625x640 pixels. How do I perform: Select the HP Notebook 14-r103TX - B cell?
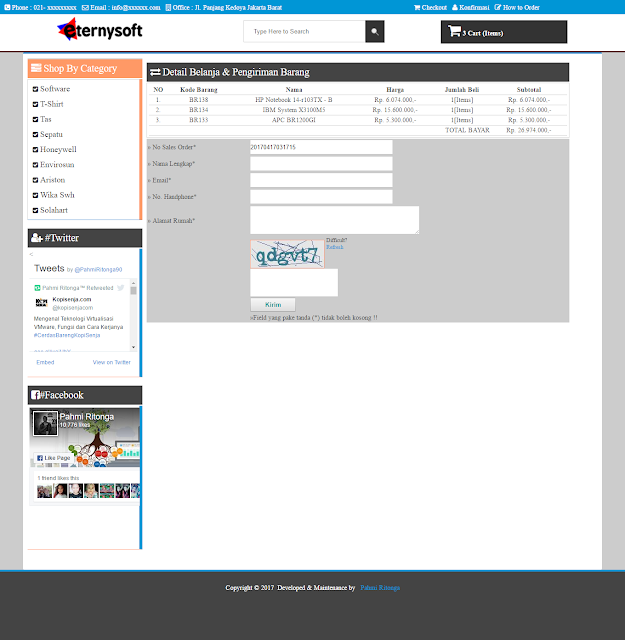[294, 100]
